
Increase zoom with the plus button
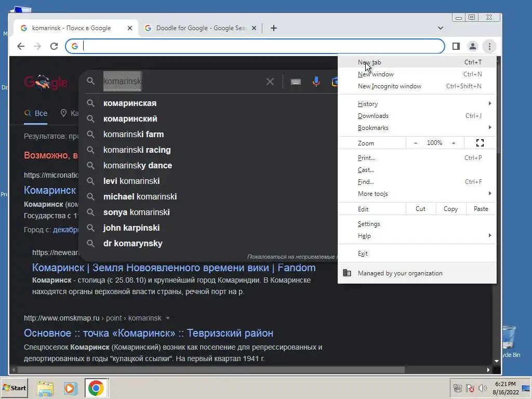(x=454, y=143)
